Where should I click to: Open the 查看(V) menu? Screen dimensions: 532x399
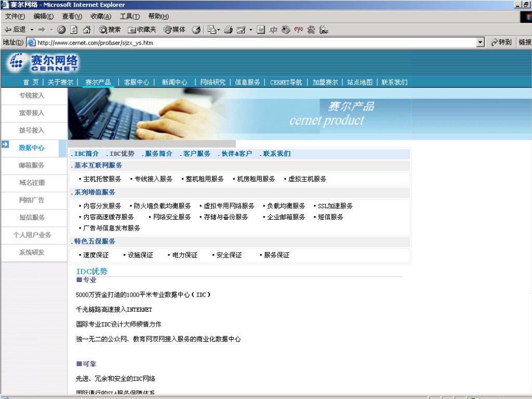pos(72,16)
